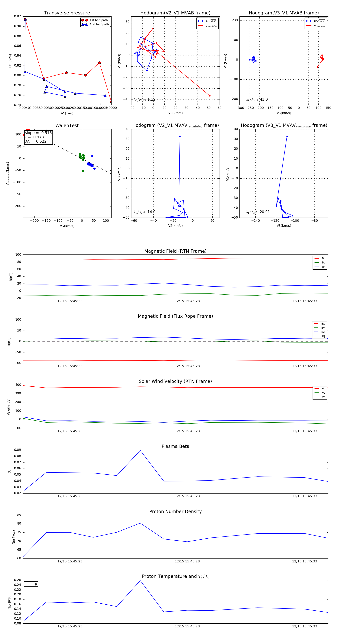This screenshot has width=351, height=644.
Task: Click the eigenvalue ratio '≈ 41.0' annotation
Action: coord(257,100)
